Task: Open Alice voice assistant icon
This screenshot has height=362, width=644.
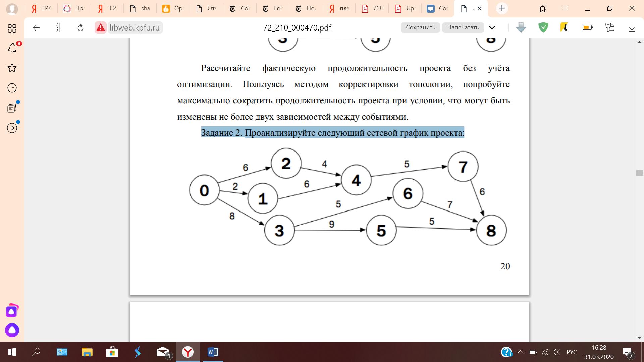Action: point(12,330)
